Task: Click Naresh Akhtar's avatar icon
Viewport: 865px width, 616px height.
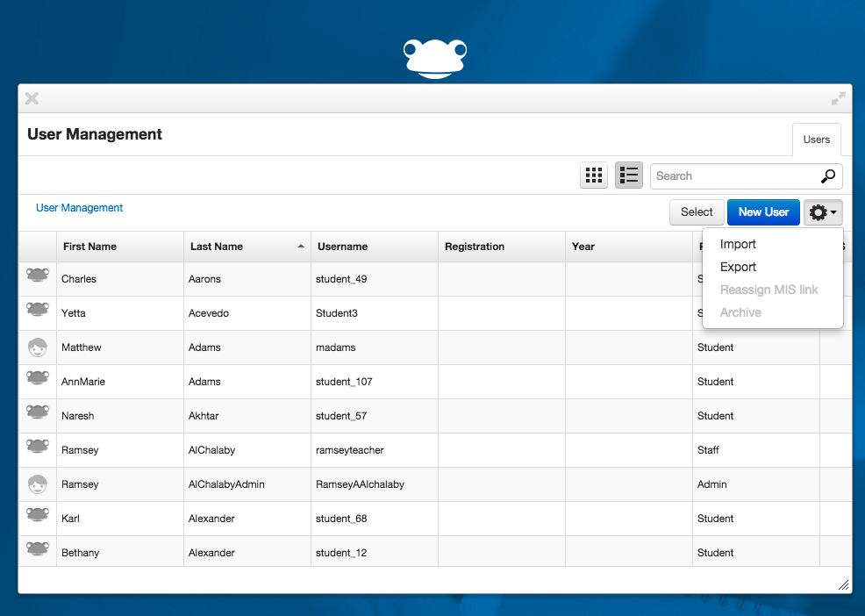Action: point(38,412)
